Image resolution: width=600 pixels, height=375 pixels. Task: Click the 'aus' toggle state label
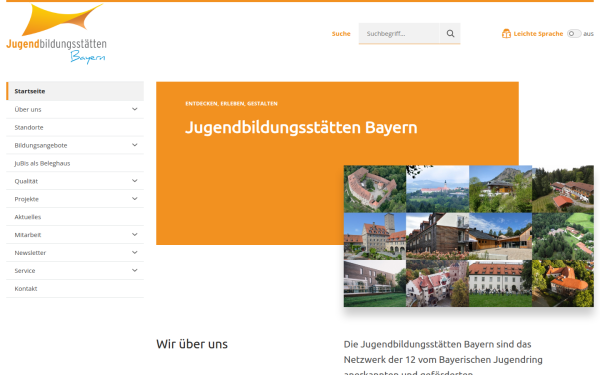[589, 34]
